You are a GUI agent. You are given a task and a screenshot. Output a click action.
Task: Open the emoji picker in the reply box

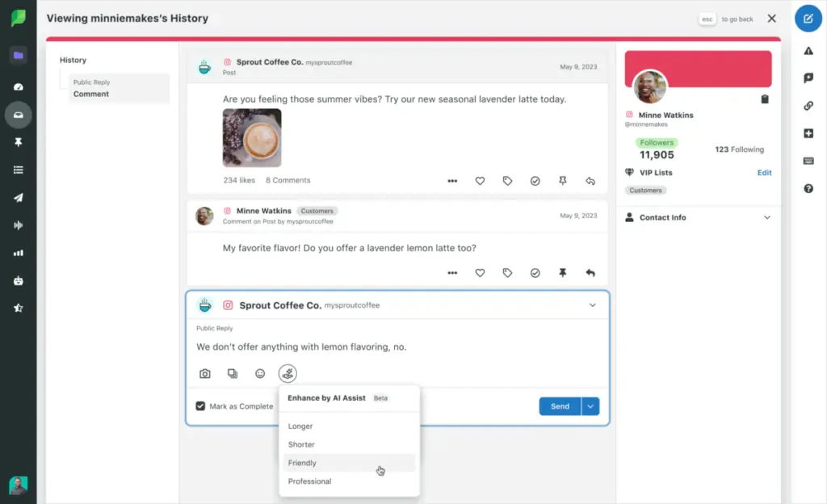point(260,373)
